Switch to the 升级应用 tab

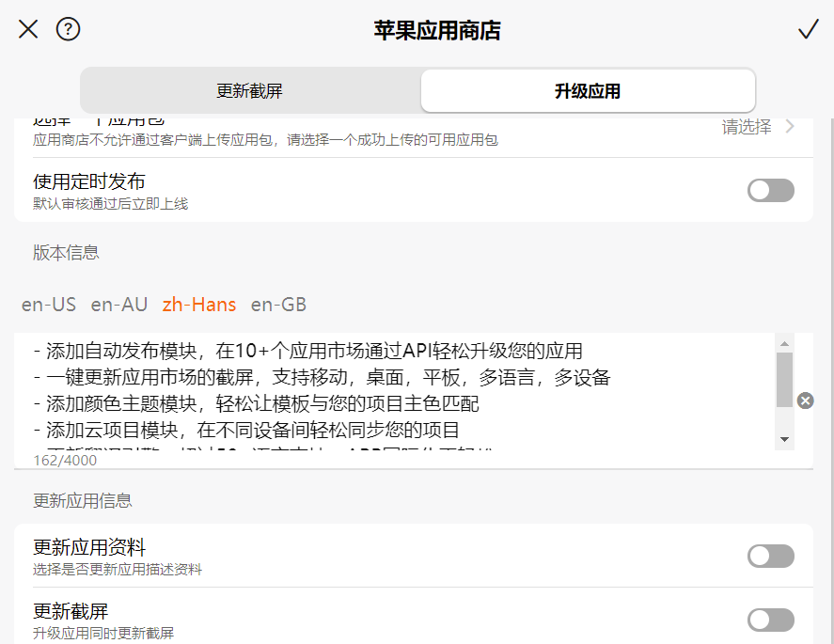(588, 90)
